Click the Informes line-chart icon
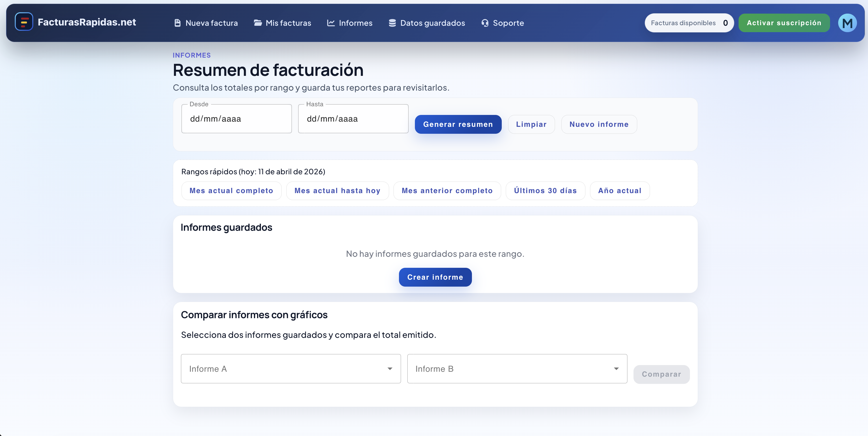 click(x=331, y=23)
